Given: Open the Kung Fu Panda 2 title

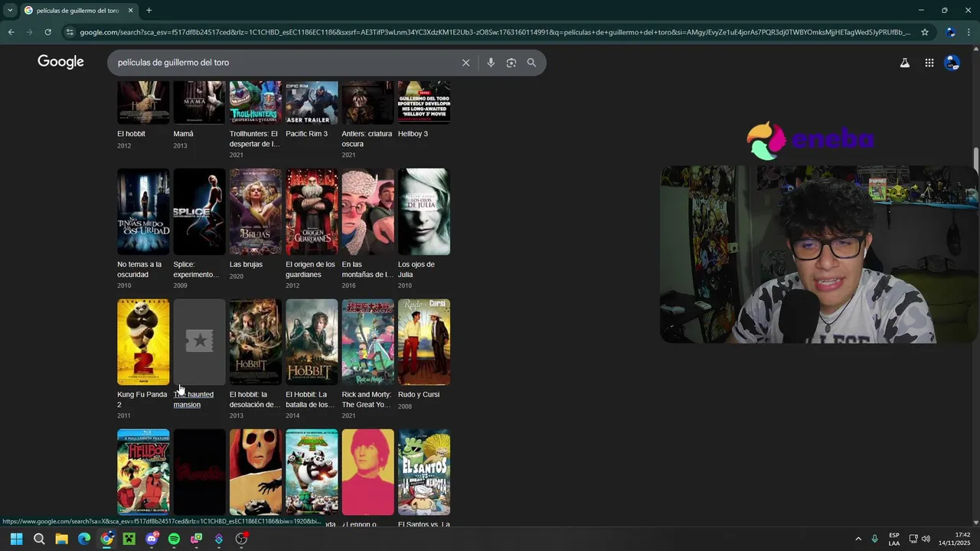Looking at the screenshot, I should click(142, 399).
